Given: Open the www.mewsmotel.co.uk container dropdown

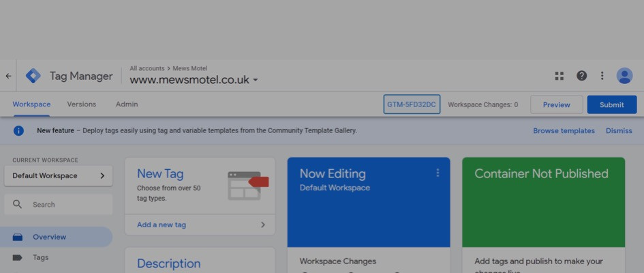Looking at the screenshot, I should point(194,80).
